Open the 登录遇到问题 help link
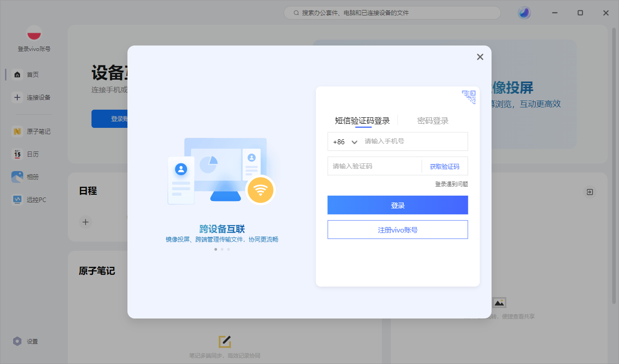Viewport: 619px width, 364px height. (x=452, y=184)
